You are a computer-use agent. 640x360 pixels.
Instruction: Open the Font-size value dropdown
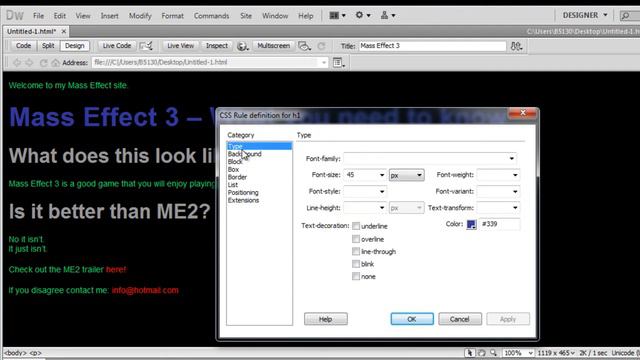382,175
